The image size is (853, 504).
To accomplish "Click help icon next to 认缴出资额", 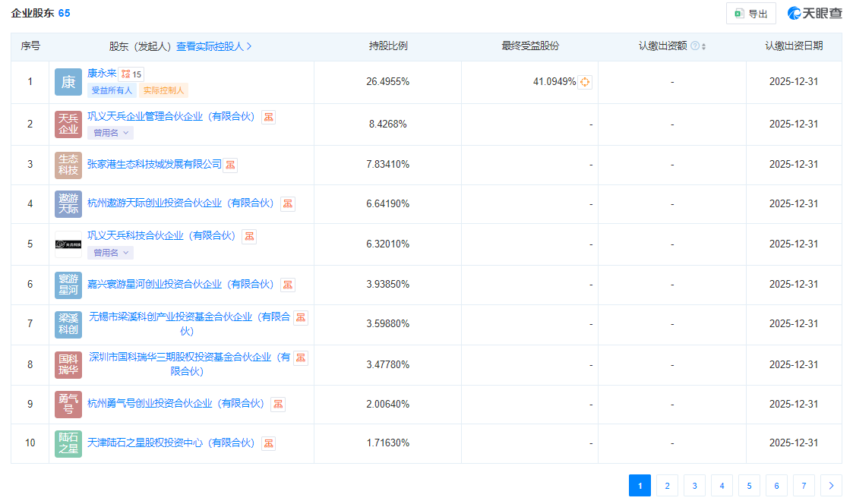I will (695, 46).
